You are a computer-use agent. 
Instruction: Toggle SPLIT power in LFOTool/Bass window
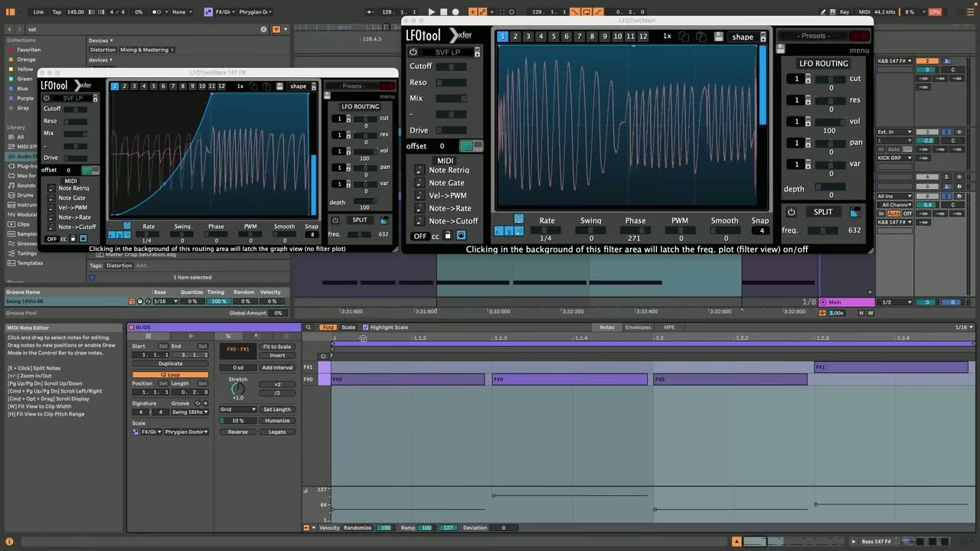click(335, 220)
